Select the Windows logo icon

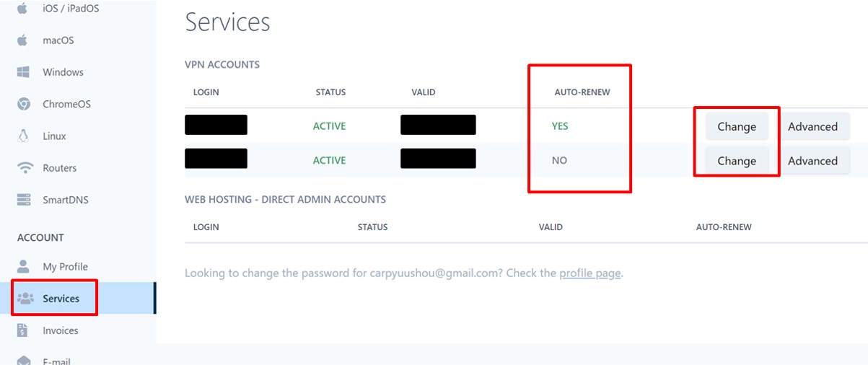pyautogui.click(x=22, y=72)
